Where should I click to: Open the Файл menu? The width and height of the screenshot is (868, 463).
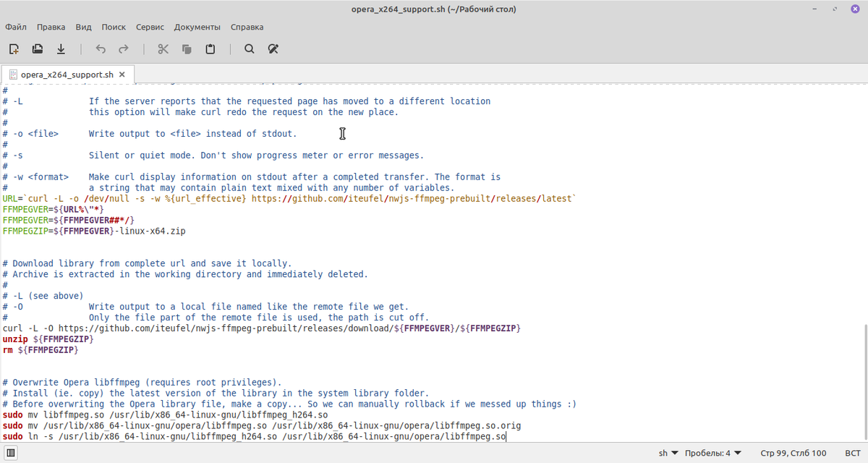click(16, 27)
